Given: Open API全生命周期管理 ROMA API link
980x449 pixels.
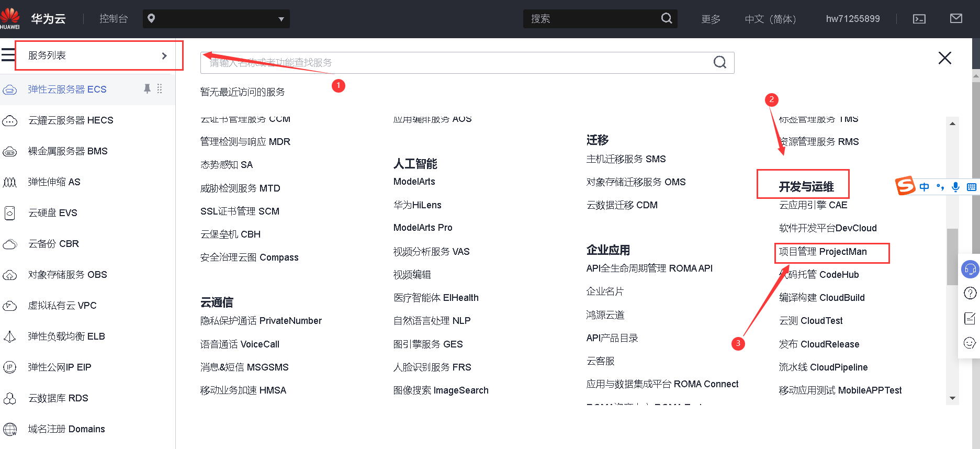Looking at the screenshot, I should [649, 268].
